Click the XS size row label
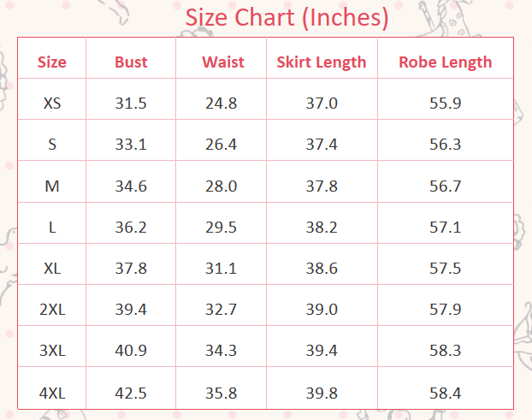 point(52,104)
